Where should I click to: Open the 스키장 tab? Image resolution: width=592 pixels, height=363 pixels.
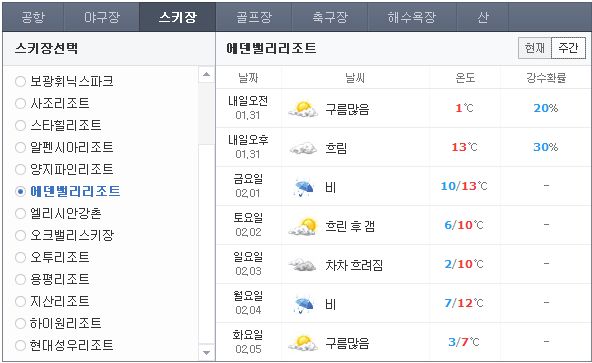click(x=177, y=17)
